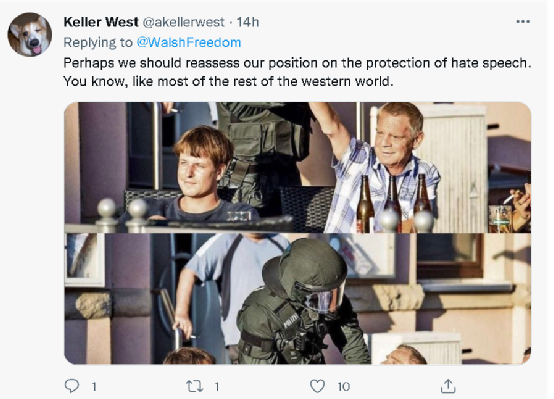Screen dimensions: 554x399
Task: Click the beer bottles in the top photo
Action: [393, 204]
